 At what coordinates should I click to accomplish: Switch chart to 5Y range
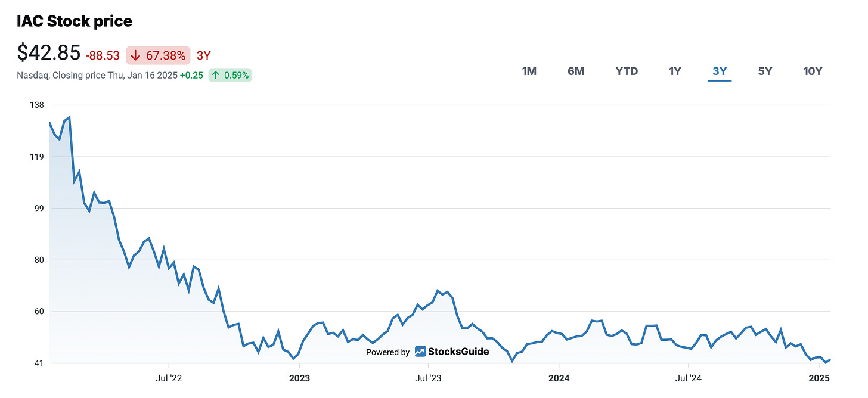pyautogui.click(x=765, y=71)
